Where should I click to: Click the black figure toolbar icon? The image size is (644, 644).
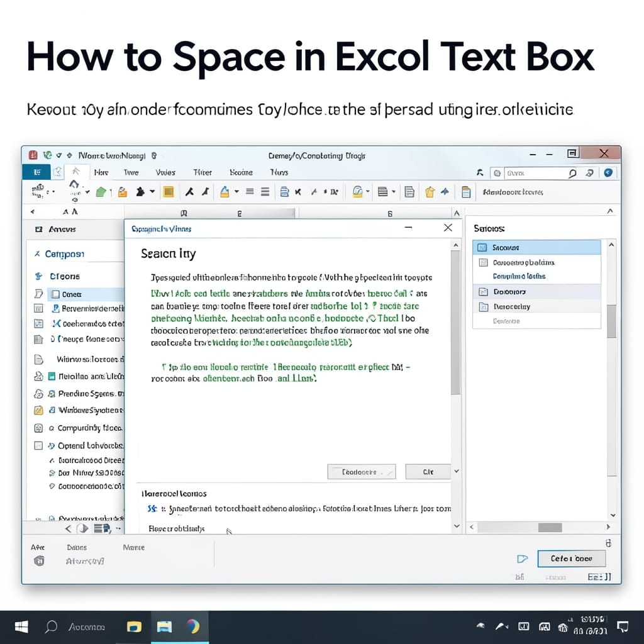[140, 192]
